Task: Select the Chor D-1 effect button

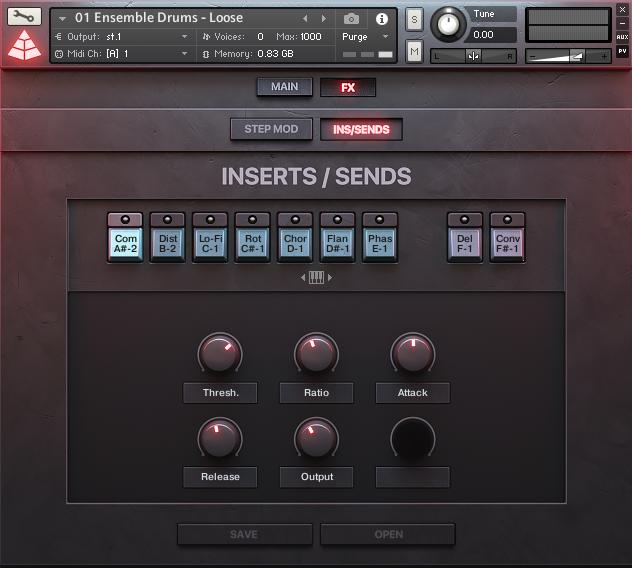Action: point(295,243)
